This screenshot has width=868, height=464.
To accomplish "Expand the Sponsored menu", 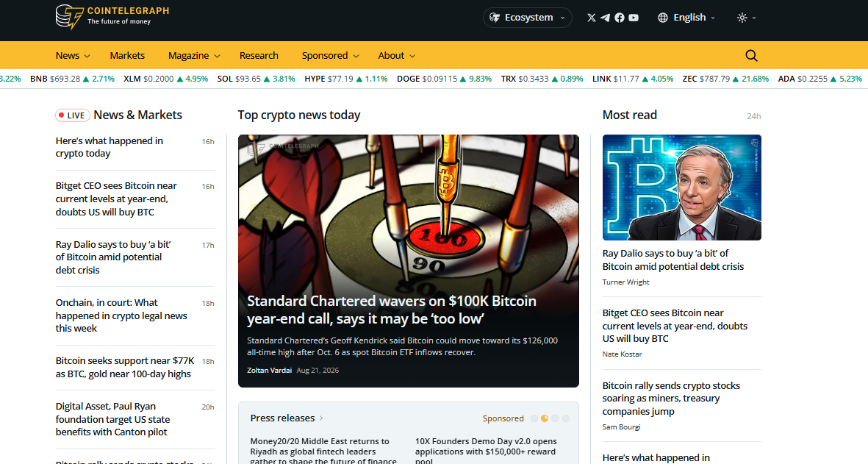I will [331, 55].
